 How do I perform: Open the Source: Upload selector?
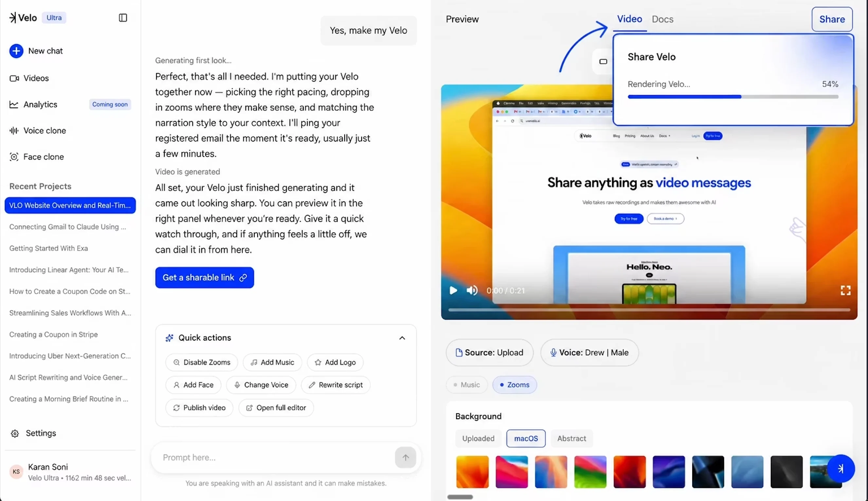pyautogui.click(x=490, y=353)
